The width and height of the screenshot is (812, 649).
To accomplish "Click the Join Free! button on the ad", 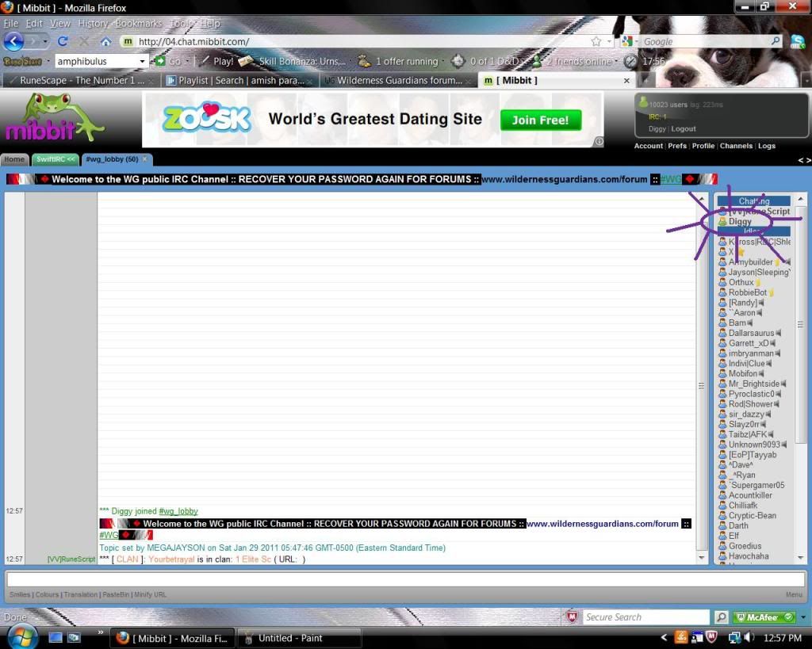I will [541, 120].
